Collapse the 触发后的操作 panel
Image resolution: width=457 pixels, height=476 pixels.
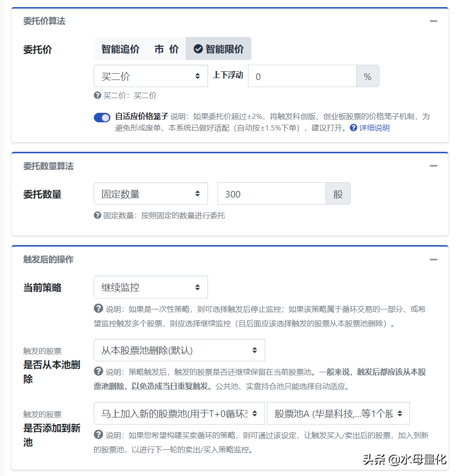(433, 259)
